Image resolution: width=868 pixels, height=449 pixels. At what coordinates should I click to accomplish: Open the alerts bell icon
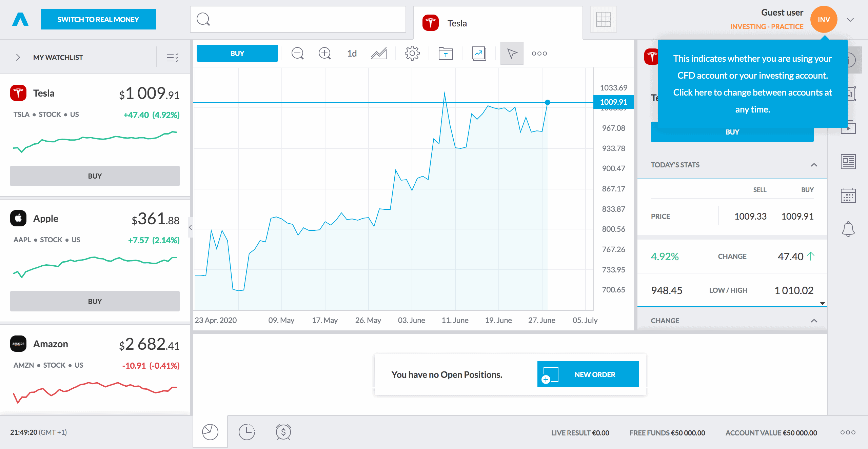coord(848,229)
